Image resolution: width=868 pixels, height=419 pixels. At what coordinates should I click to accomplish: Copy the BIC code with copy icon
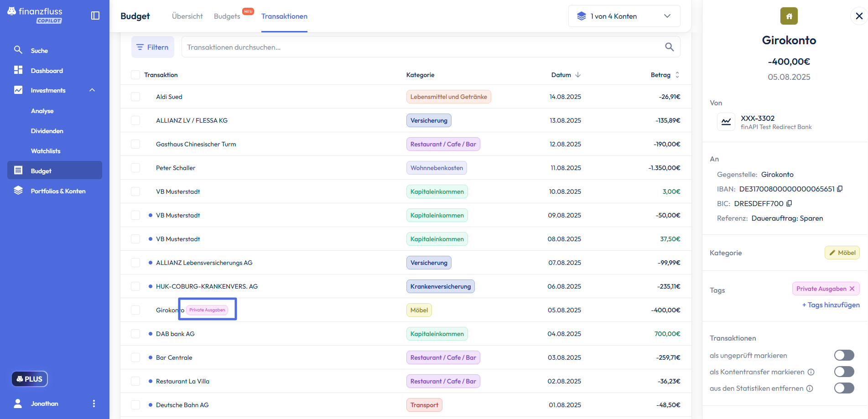point(789,203)
